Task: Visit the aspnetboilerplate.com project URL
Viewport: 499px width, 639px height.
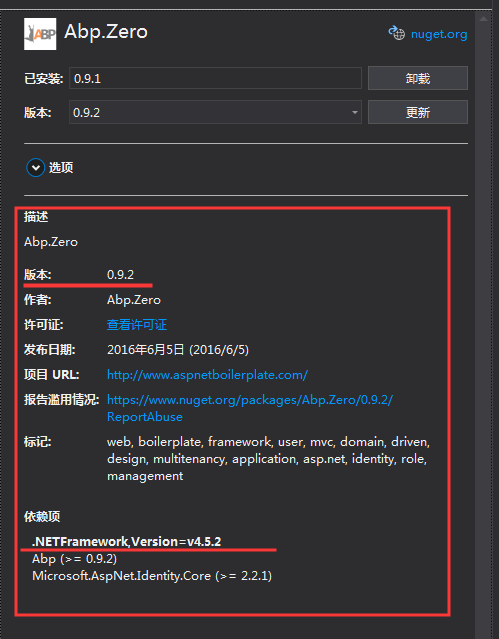Action: coord(207,375)
